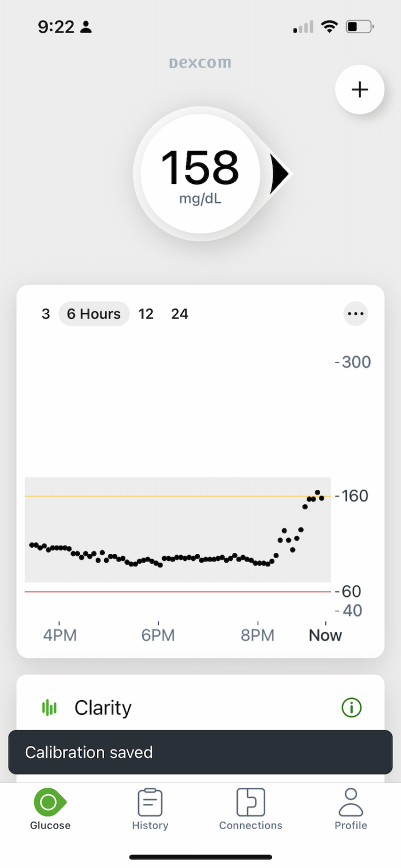The height and width of the screenshot is (868, 401).
Task: Tap the black trend arrow
Action: pyautogui.click(x=281, y=174)
